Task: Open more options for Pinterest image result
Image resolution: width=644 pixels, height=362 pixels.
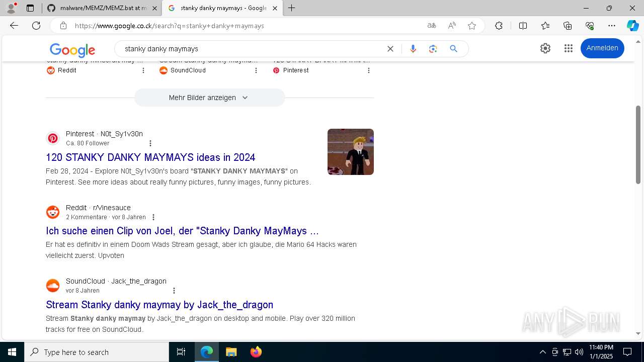Action: click(369, 70)
